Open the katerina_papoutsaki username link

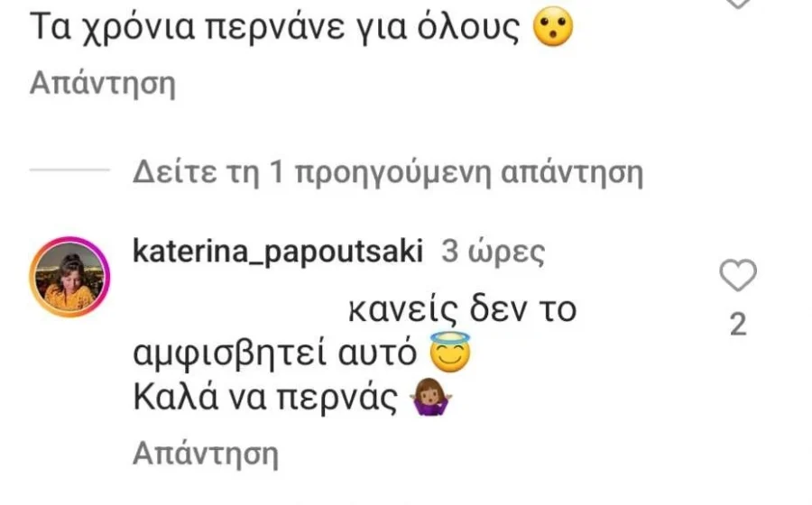point(278,252)
